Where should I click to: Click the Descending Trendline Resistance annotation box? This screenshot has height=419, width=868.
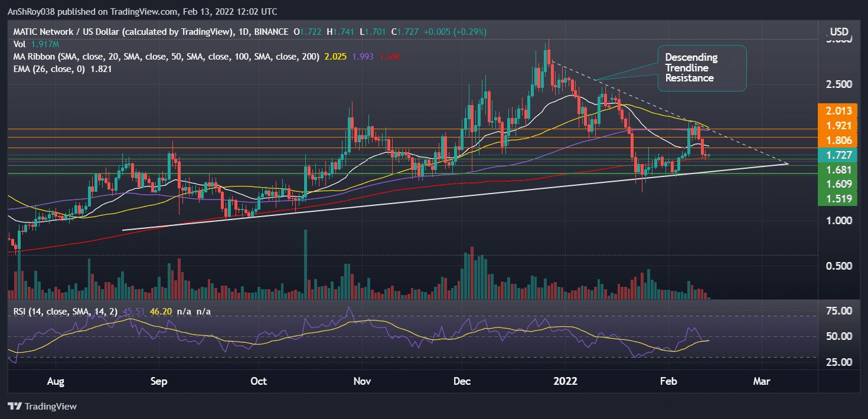(701, 68)
